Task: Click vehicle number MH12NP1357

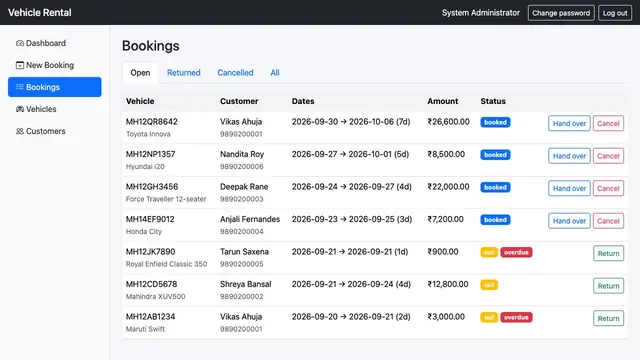Action: click(150, 154)
